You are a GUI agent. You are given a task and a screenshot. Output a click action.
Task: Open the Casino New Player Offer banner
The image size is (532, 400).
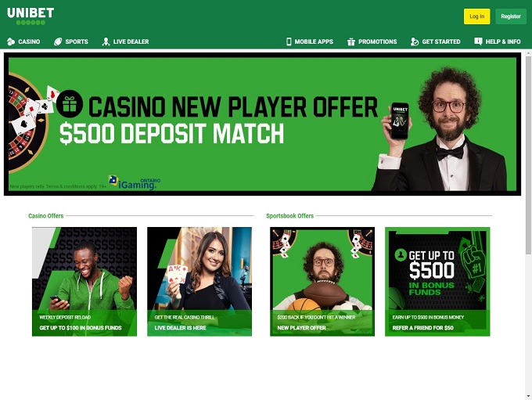[x=262, y=124]
